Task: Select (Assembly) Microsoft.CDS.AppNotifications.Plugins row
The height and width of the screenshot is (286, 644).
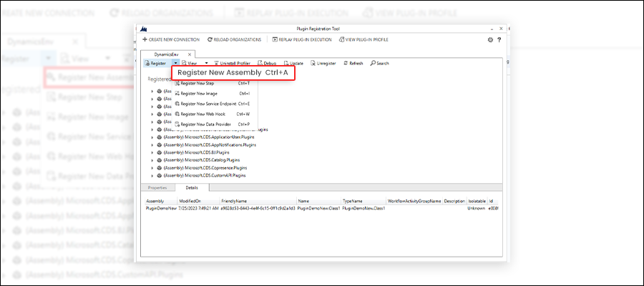Action: point(210,145)
